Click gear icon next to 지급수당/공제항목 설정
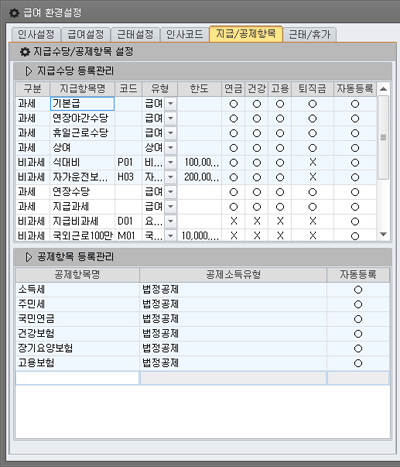400x467 pixels. pos(25,52)
